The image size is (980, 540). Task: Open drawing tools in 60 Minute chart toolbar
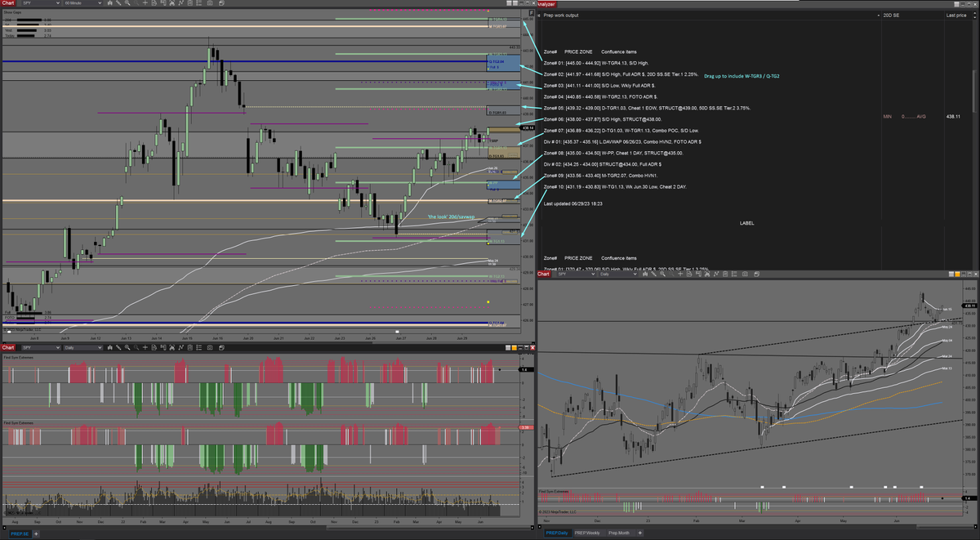pyautogui.click(x=118, y=4)
